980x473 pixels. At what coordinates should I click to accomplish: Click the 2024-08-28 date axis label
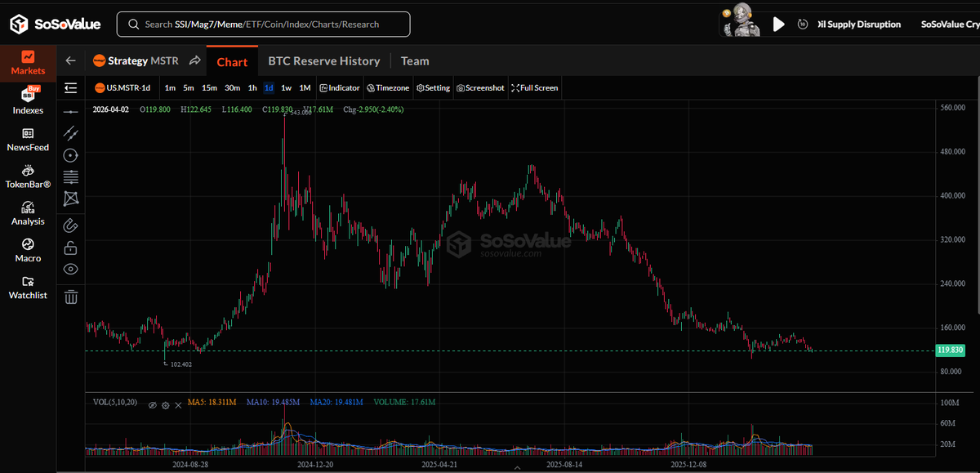pyautogui.click(x=191, y=464)
